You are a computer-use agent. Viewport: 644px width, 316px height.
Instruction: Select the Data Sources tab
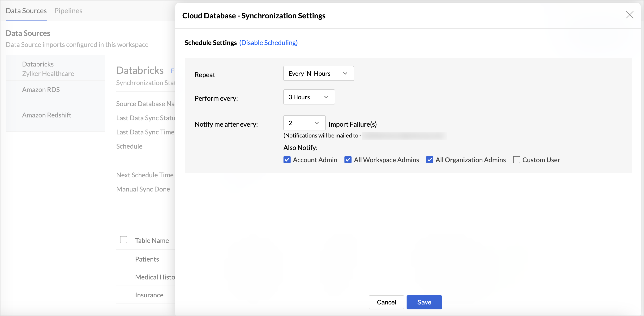point(26,11)
